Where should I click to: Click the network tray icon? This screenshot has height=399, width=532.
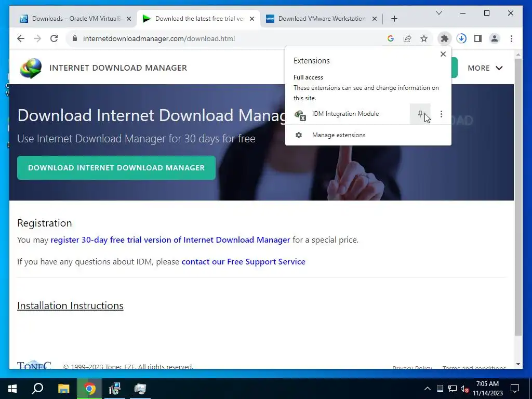point(453,389)
